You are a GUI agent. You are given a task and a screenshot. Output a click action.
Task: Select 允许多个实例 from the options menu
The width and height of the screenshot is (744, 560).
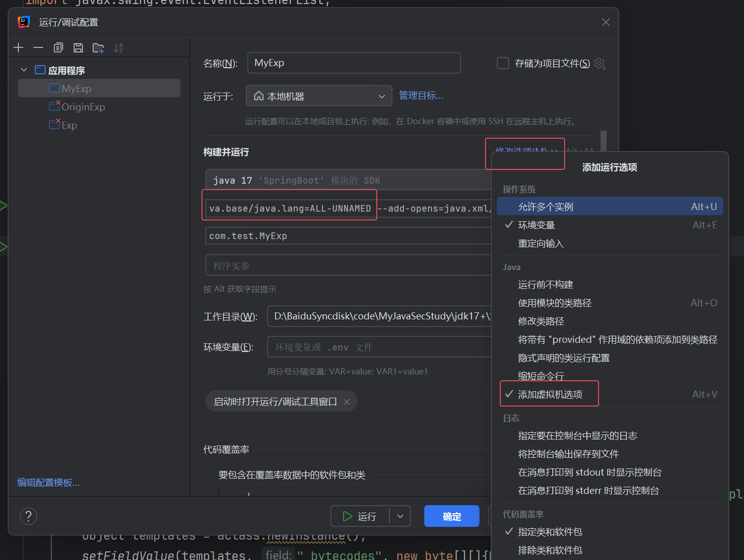[x=545, y=207]
